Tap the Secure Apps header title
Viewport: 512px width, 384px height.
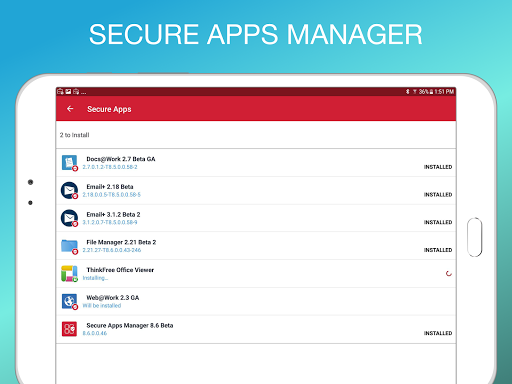click(109, 109)
